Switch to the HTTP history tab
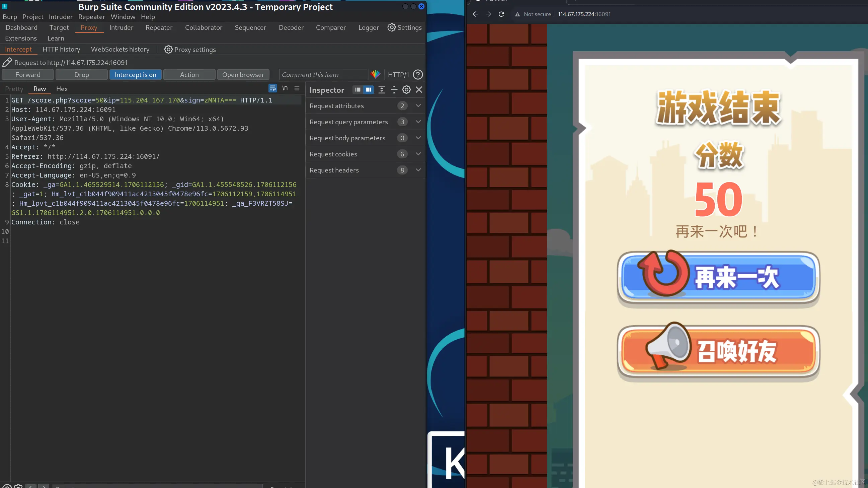 (x=61, y=50)
